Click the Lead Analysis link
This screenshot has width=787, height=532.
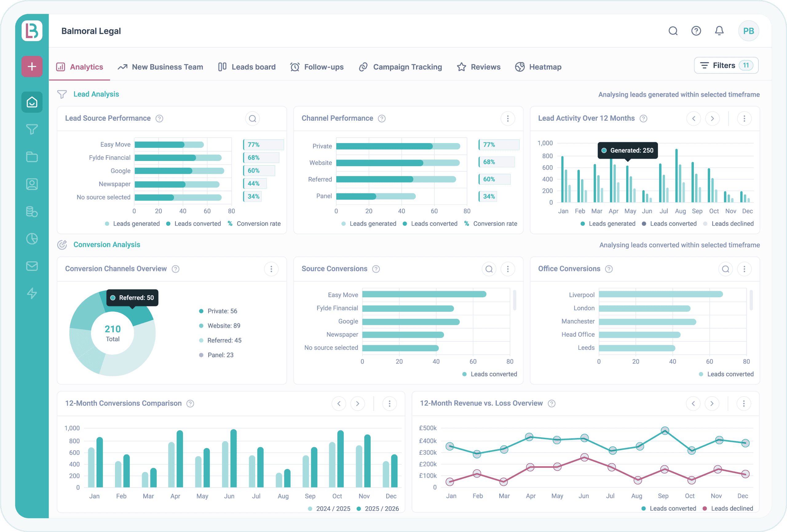pos(96,94)
